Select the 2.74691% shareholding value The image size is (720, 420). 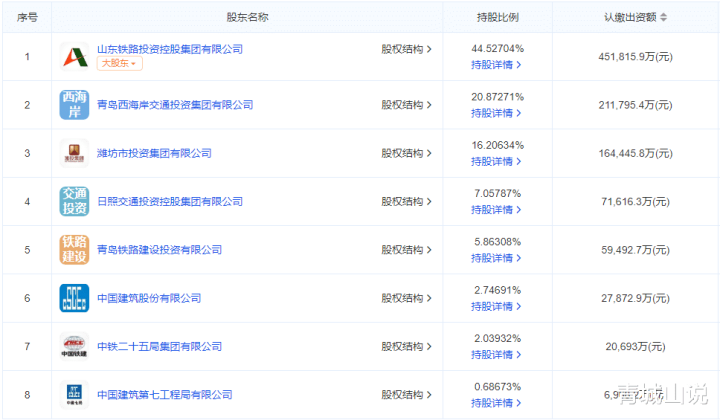point(497,290)
